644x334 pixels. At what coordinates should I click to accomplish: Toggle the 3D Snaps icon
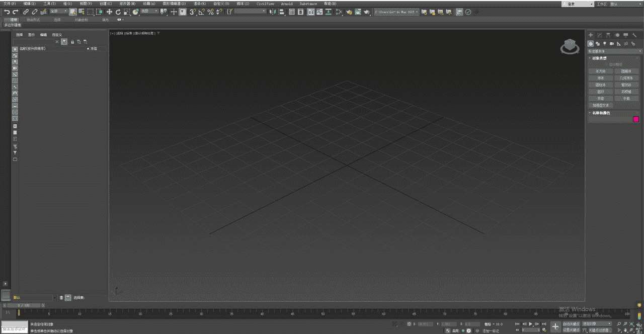(x=193, y=12)
